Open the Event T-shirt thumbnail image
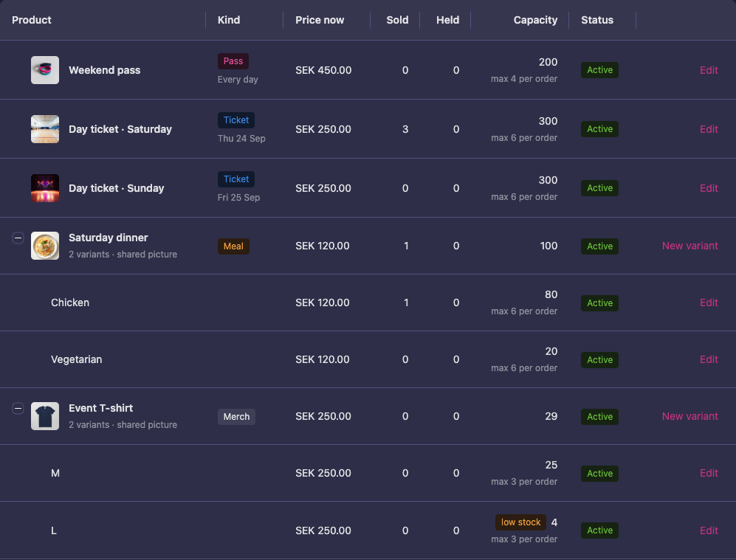Screen dimensions: 736x560 pos(45,416)
